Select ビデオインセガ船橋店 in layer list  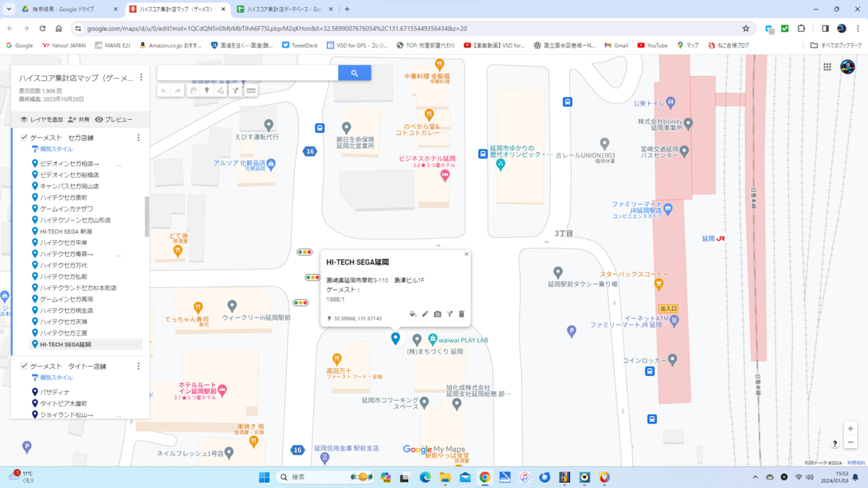point(69,175)
